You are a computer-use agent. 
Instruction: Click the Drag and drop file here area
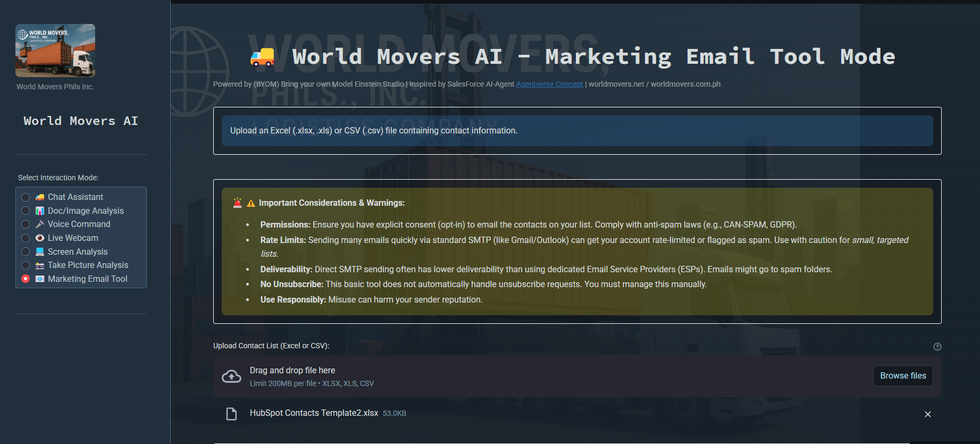pyautogui.click(x=577, y=376)
